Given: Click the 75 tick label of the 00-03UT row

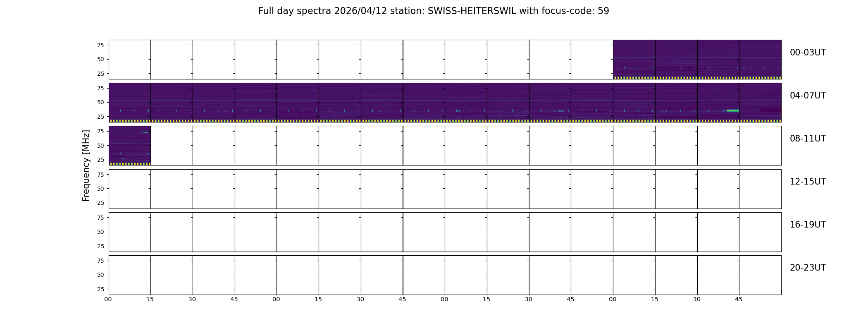Looking at the screenshot, I should 100,45.
